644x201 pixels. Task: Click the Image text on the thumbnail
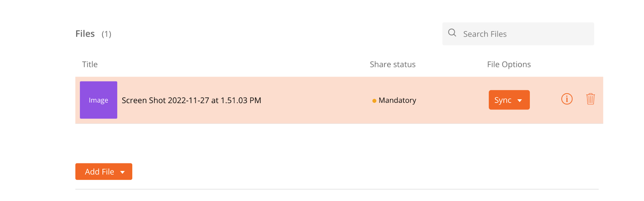pyautogui.click(x=99, y=100)
